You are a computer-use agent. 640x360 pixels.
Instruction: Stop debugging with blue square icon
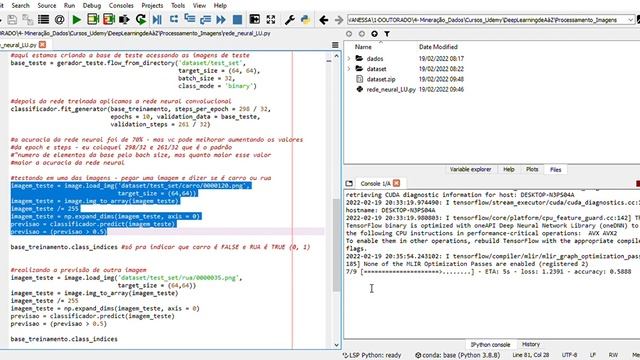click(x=237, y=20)
